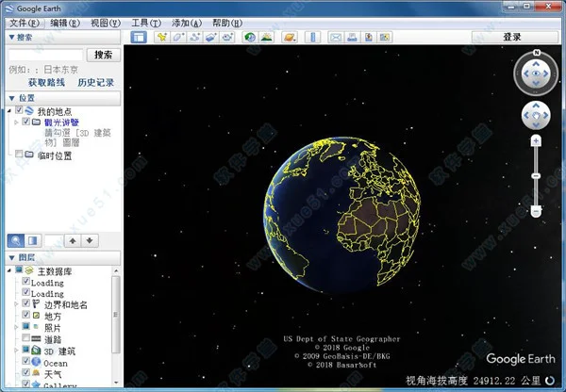This screenshot has width=566, height=392.
Task: Open the 添加(A) menu
Action: 187,23
